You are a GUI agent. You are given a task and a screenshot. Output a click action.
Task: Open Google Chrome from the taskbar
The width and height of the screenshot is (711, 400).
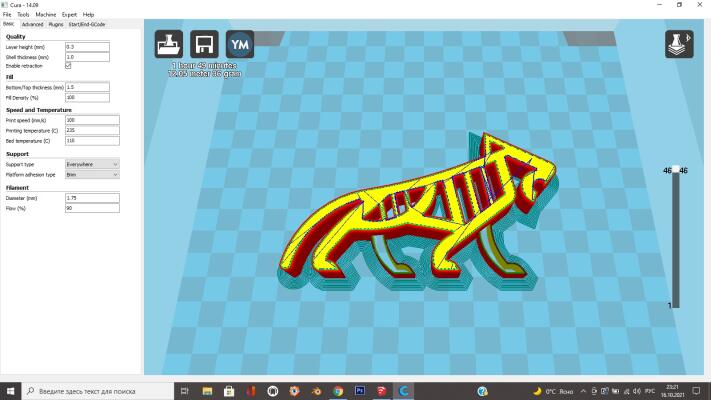pos(338,391)
